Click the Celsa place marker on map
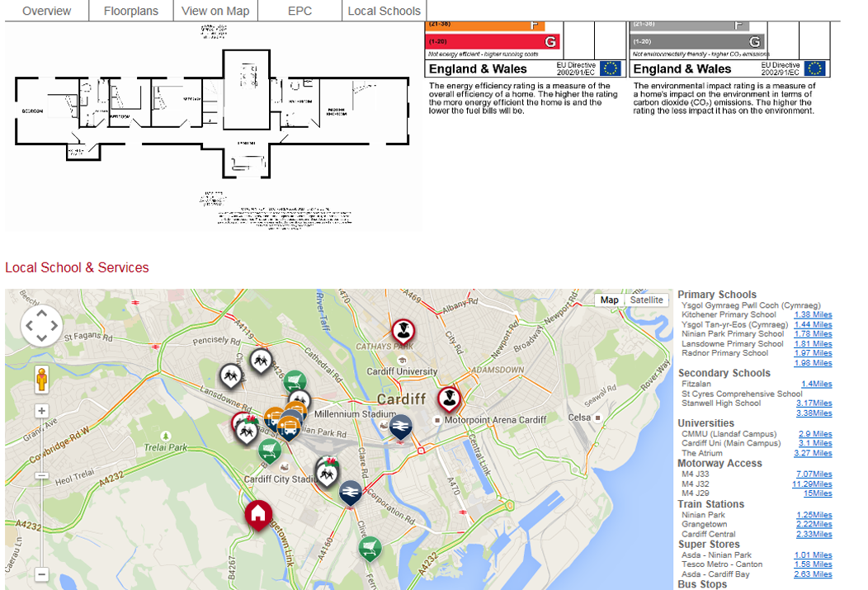The height and width of the screenshot is (590, 868). (x=597, y=418)
